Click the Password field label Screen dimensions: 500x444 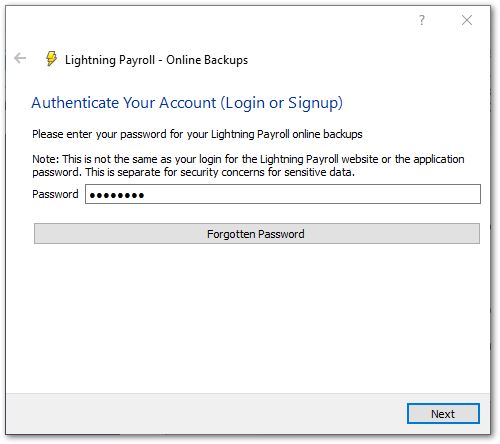coord(55,194)
